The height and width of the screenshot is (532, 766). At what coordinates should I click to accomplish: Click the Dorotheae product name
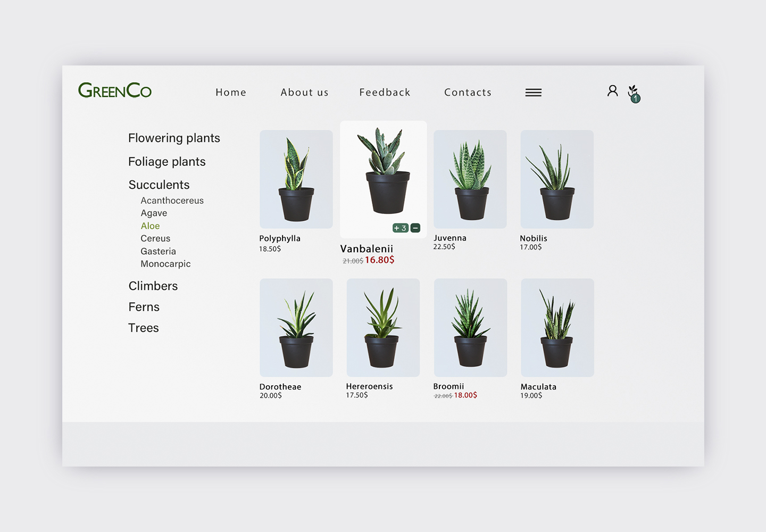pyautogui.click(x=280, y=387)
